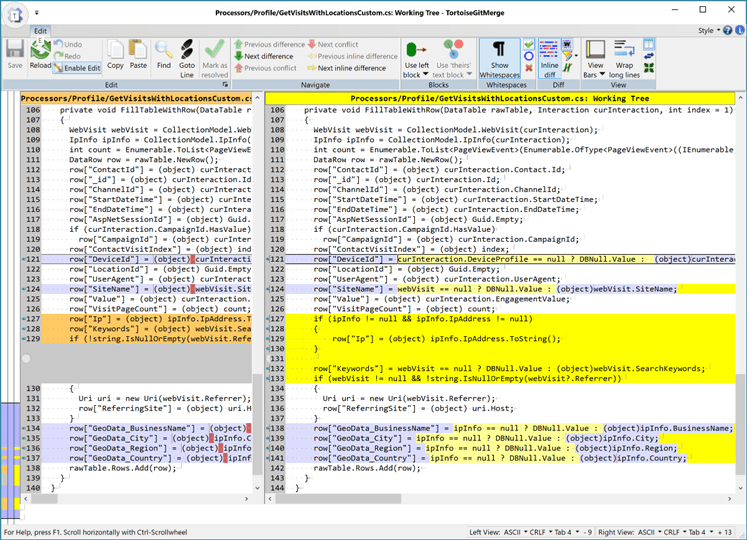Open the Style dropdown menu
The width and height of the screenshot is (747, 540).
point(709,31)
